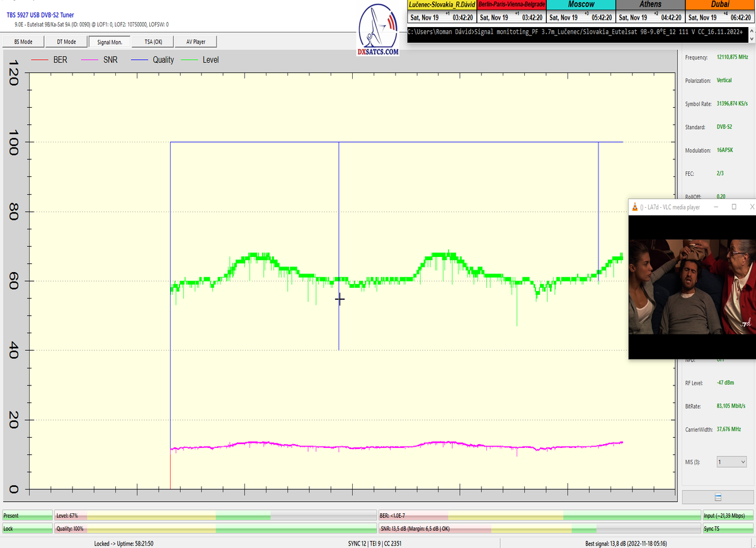Click the Moscow time zone clock header
756x548 pixels.
[x=581, y=4]
